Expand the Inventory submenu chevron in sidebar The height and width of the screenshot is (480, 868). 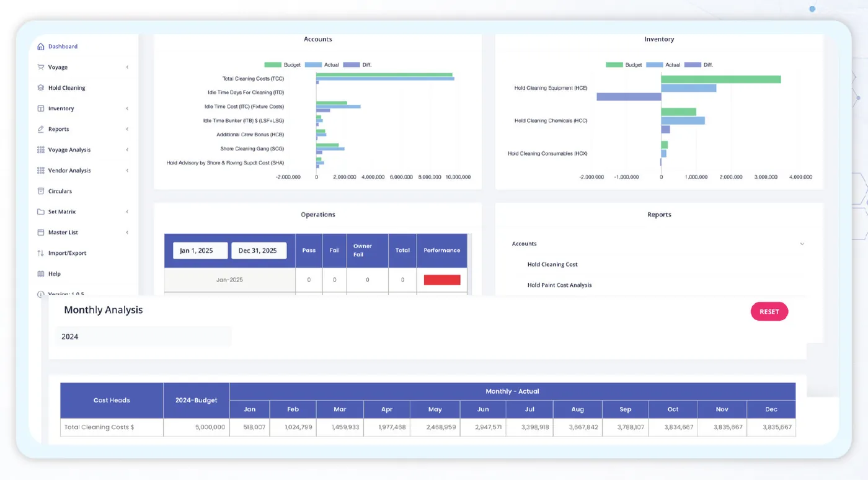point(127,109)
